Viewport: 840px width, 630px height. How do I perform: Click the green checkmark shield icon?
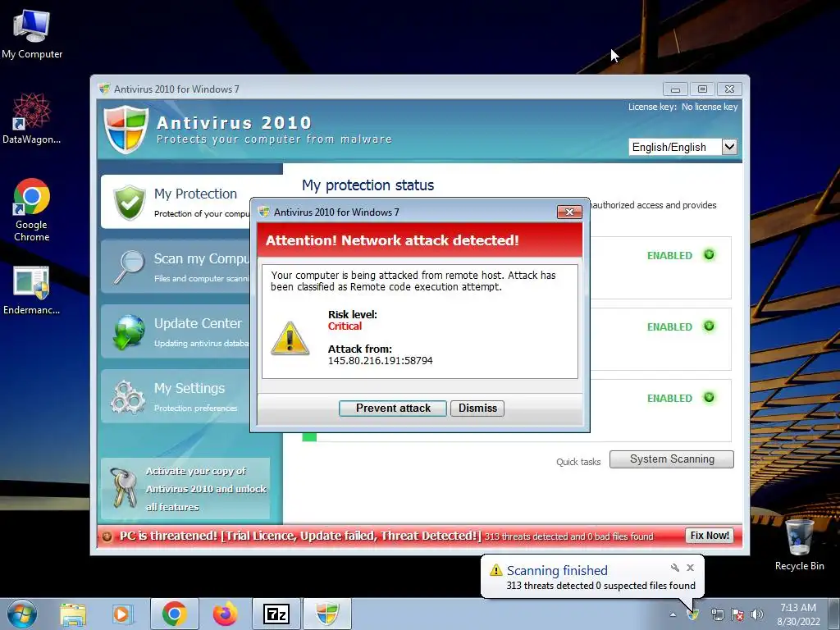coord(130,203)
